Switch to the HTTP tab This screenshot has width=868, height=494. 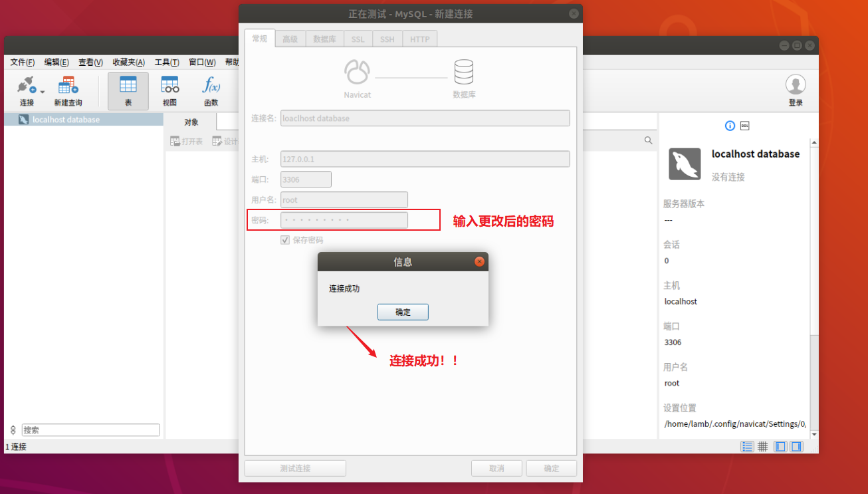coord(420,39)
